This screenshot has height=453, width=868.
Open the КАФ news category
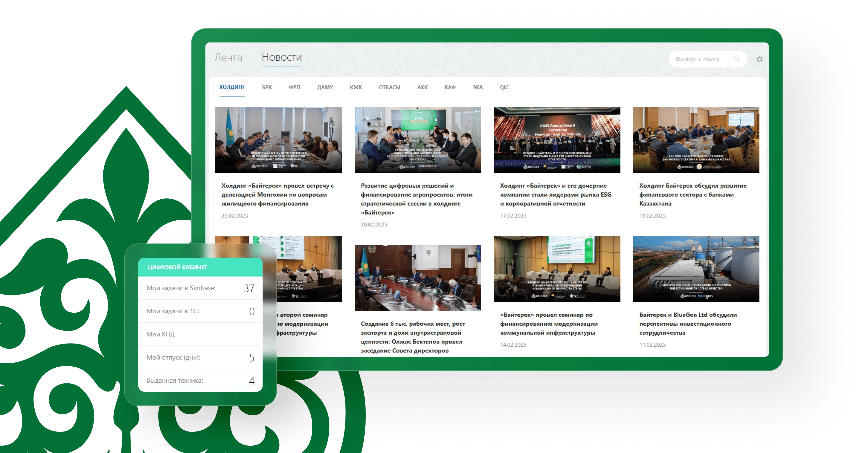pos(450,87)
